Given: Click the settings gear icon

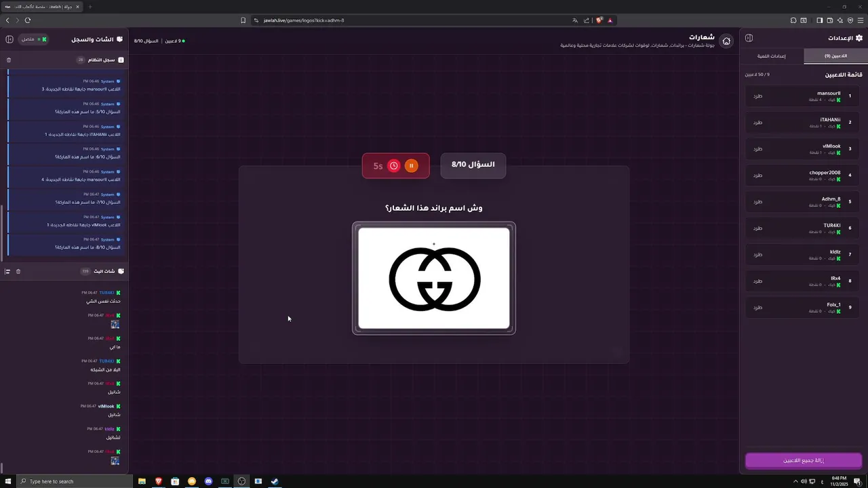Looking at the screenshot, I should click(x=859, y=38).
